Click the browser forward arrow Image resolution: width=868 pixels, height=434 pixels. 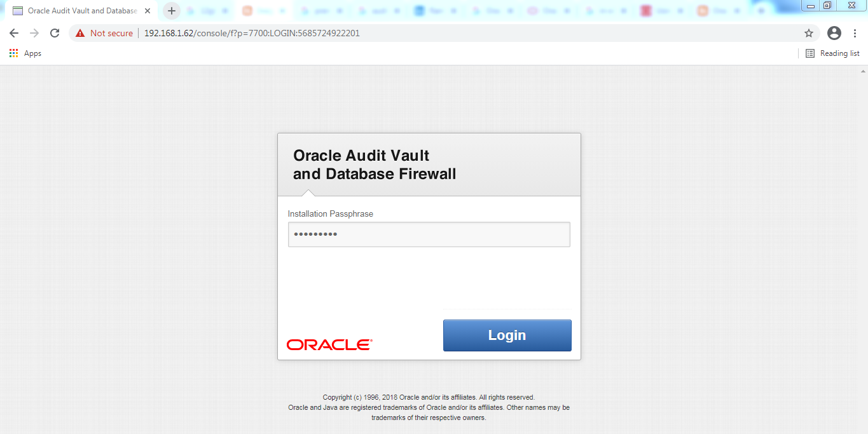(x=34, y=33)
